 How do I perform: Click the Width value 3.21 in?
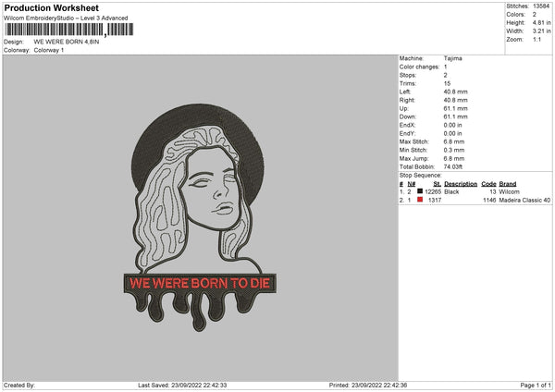coord(541,31)
